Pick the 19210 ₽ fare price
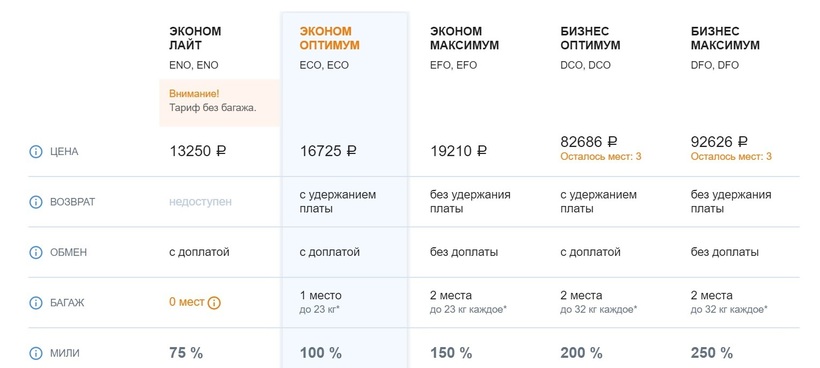Screen dimensions: 820x368 (x=459, y=152)
